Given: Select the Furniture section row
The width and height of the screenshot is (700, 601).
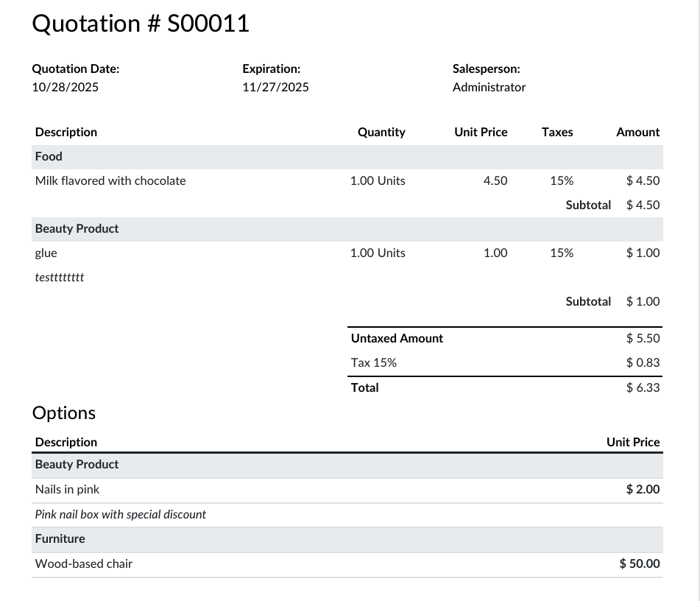Looking at the screenshot, I should tap(60, 538).
